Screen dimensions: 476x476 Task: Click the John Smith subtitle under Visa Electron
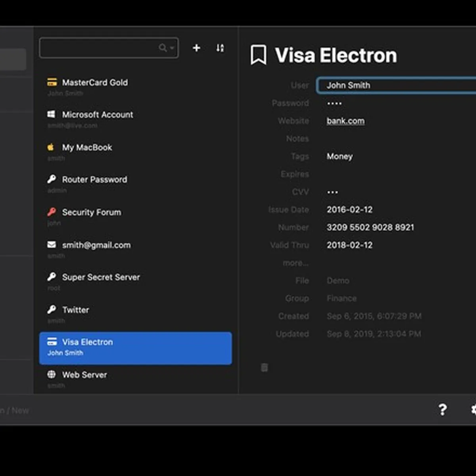65,353
